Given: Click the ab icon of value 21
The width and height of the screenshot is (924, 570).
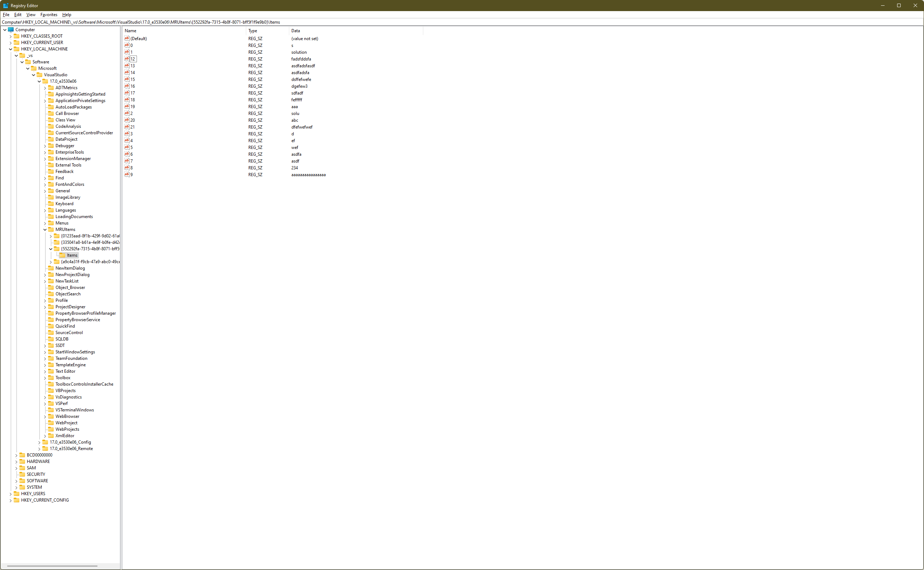Looking at the screenshot, I should [x=127, y=127].
